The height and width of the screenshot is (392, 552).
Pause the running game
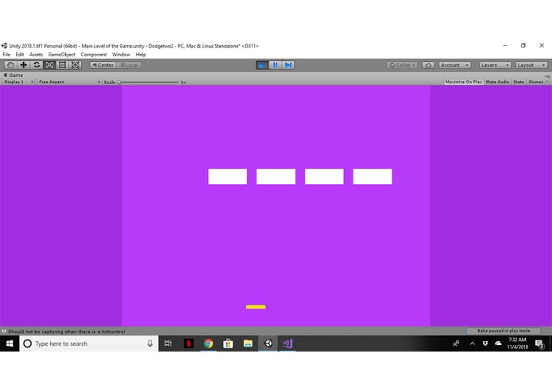pyautogui.click(x=275, y=65)
